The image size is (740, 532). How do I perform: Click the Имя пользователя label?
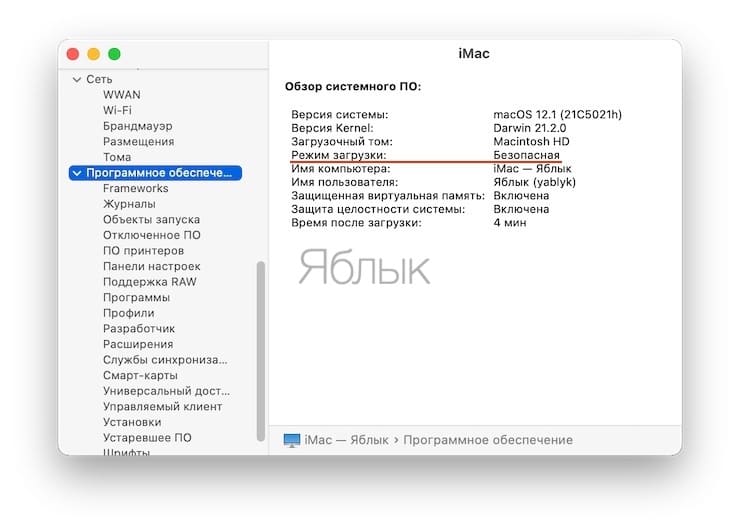345,182
